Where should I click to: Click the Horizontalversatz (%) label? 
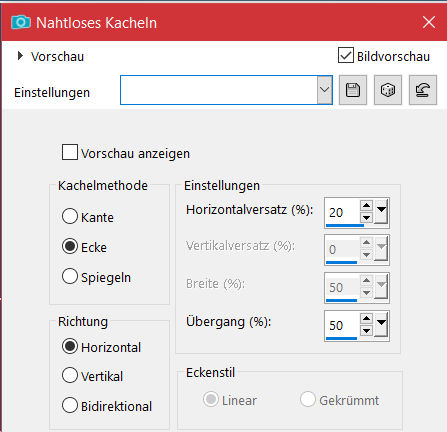(250, 210)
